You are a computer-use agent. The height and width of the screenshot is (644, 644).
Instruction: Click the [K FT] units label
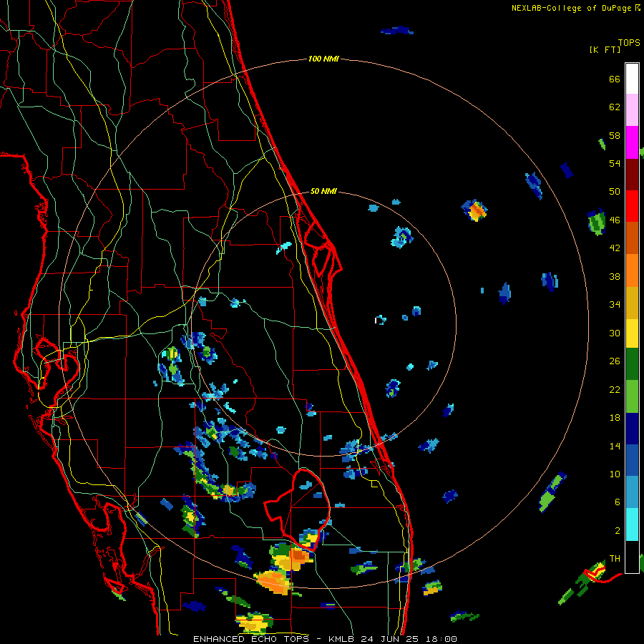(x=605, y=50)
